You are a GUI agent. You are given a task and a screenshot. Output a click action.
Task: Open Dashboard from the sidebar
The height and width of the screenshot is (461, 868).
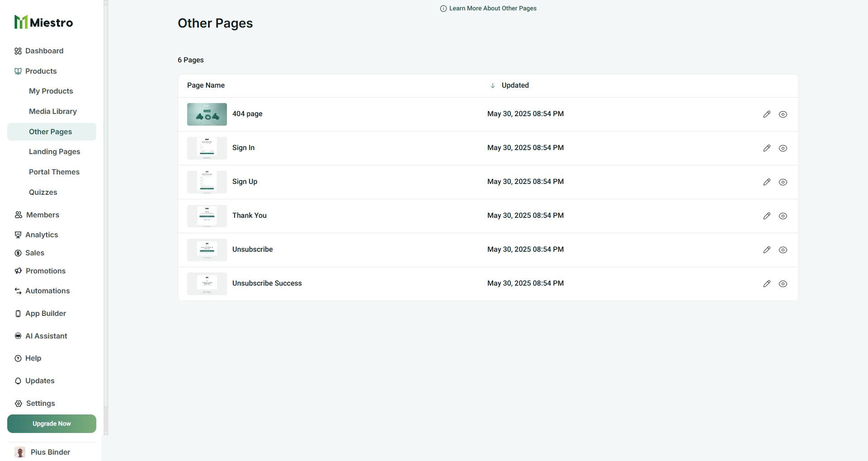tap(44, 51)
